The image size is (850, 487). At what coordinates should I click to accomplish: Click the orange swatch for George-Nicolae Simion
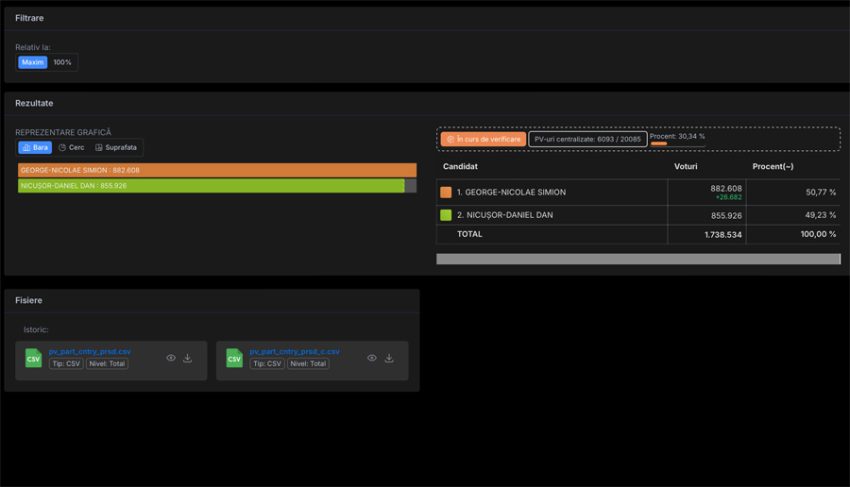[446, 192]
